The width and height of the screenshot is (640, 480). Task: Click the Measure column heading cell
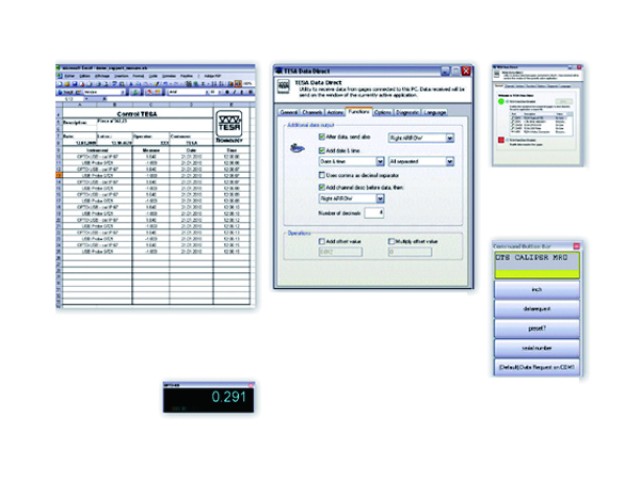coord(151,150)
